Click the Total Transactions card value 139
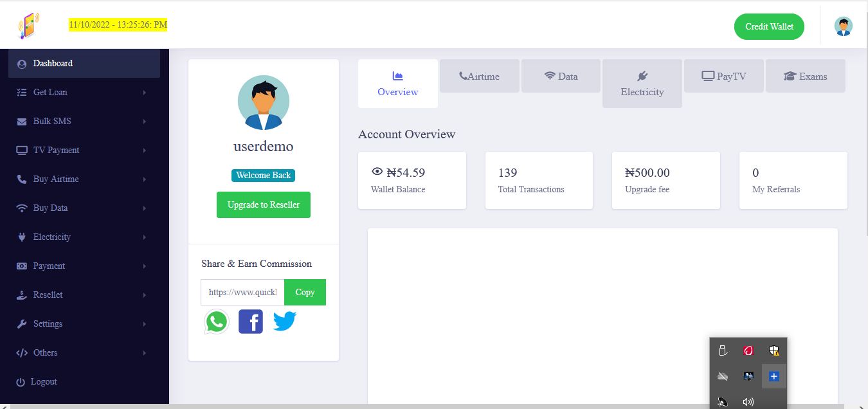This screenshot has width=868, height=409. [x=507, y=172]
